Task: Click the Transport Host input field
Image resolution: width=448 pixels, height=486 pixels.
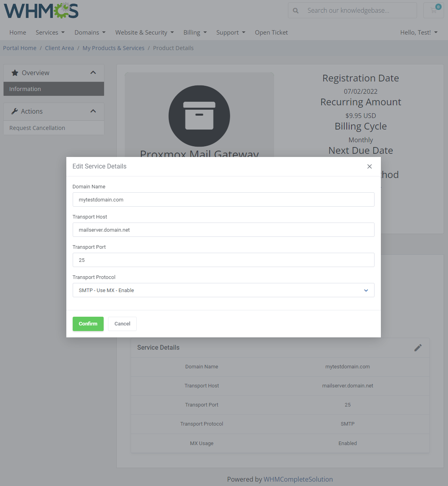Action: coord(224,230)
